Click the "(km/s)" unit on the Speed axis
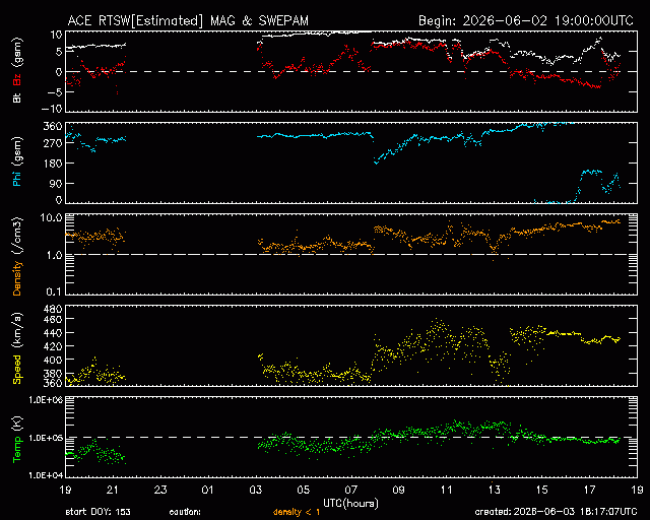 [x=17, y=330]
